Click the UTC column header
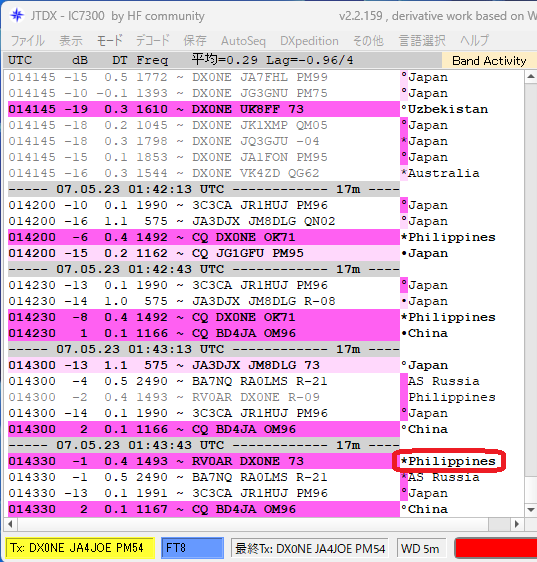The image size is (537, 562). tap(20, 60)
